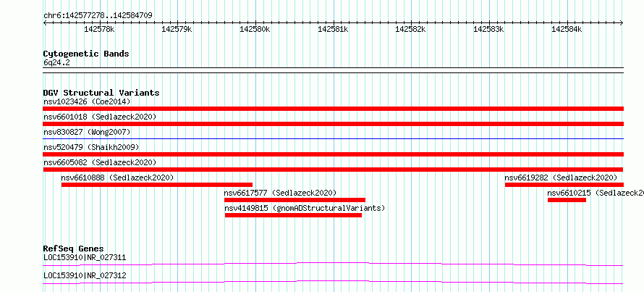Click the 142581k ruler position

(x=333, y=29)
